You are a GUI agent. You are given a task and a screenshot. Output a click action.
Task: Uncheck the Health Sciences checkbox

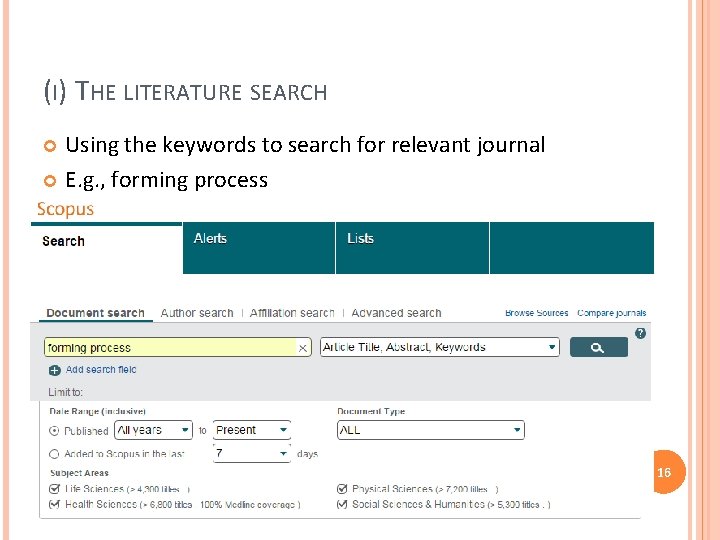(x=55, y=504)
